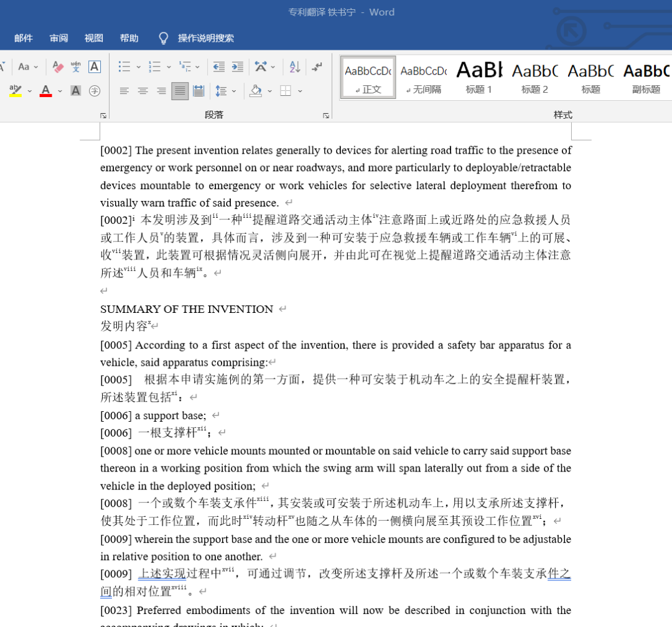
Task: Expand the numbering dropdown arrow
Action: tap(169, 67)
